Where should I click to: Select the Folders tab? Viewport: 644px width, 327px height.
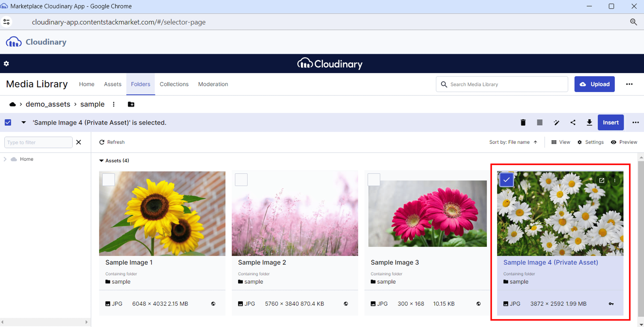[x=141, y=84]
